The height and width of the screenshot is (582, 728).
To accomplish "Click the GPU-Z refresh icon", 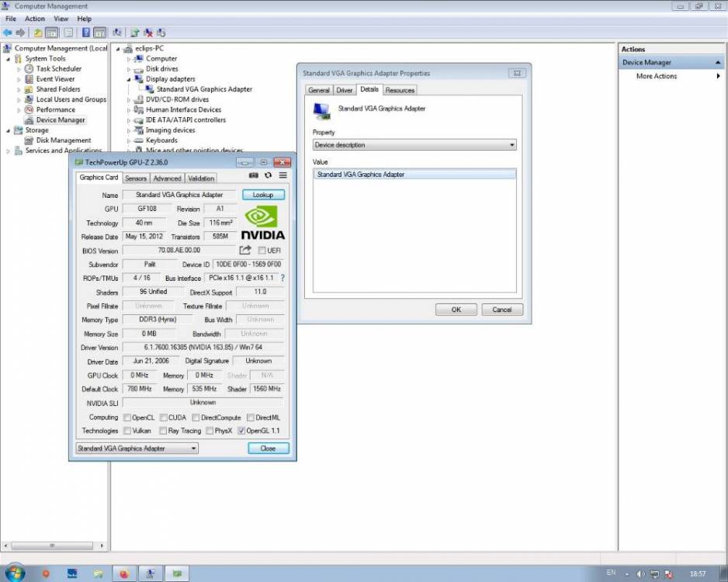I will click(268, 175).
